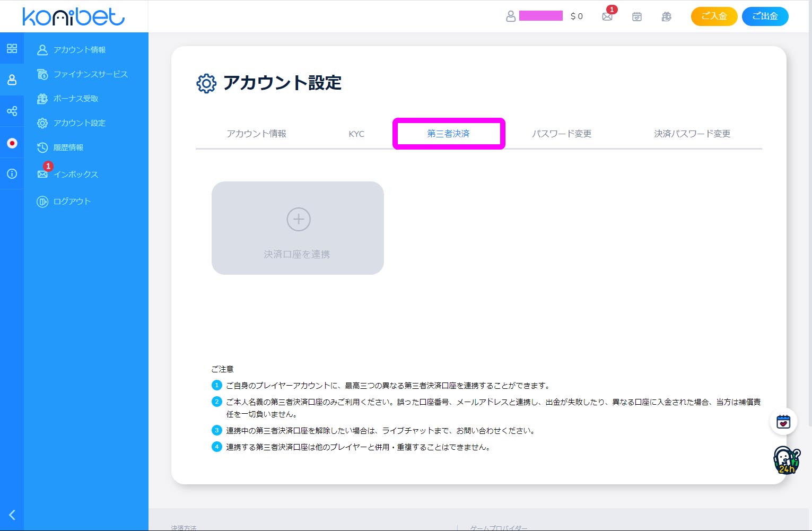Click the floating calendar heart icon
The width and height of the screenshot is (812, 531).
(x=783, y=422)
